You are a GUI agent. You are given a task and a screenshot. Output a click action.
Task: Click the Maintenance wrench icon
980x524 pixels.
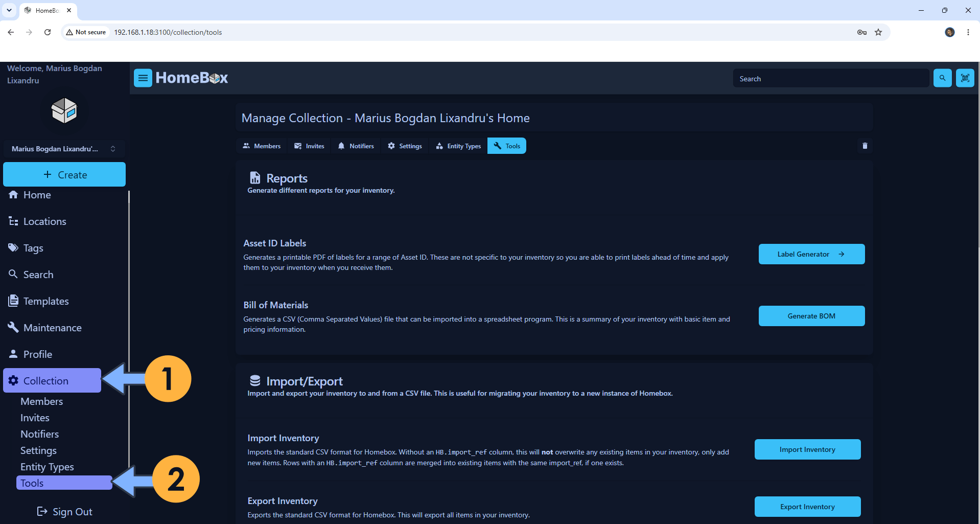tap(13, 328)
